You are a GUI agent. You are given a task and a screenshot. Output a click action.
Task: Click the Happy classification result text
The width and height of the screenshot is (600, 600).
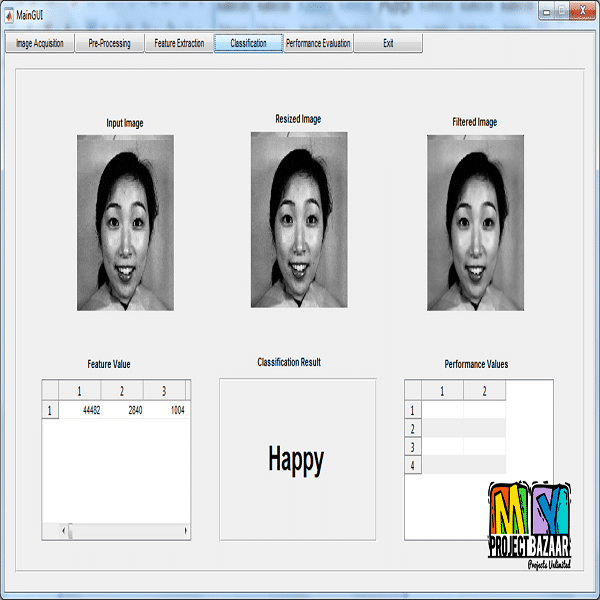(296, 460)
